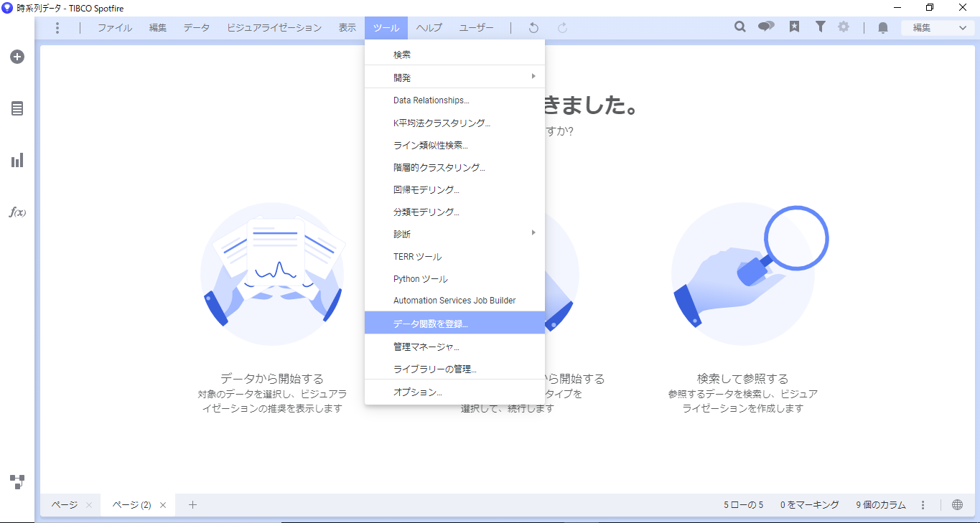Open the ヘルプ menu
This screenshot has height=523, width=980.
(429, 28)
